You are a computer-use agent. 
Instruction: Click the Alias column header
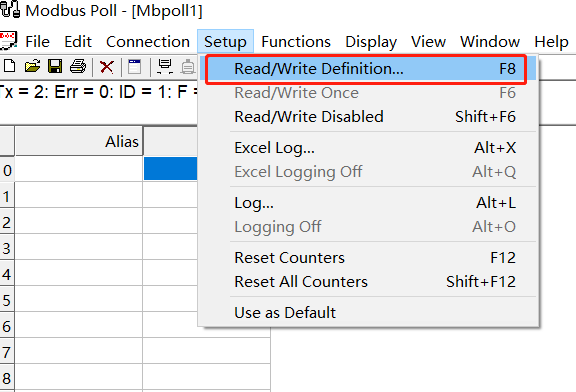[79, 141]
